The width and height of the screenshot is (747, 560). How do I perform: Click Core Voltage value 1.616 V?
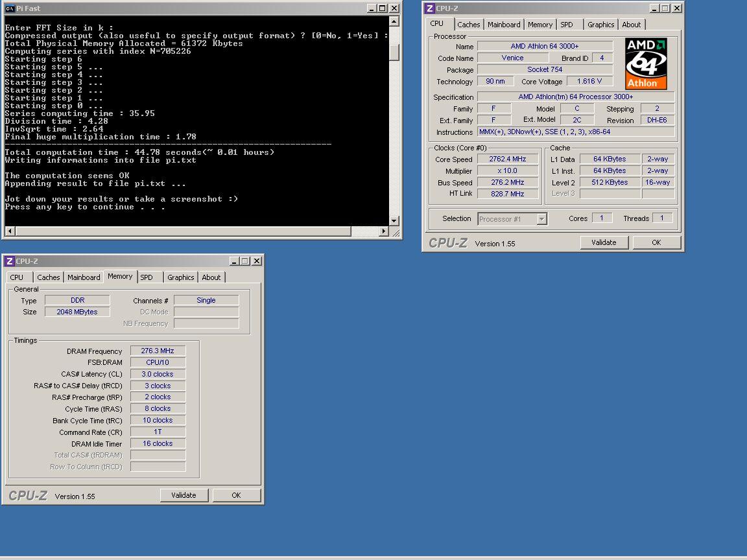coord(590,82)
